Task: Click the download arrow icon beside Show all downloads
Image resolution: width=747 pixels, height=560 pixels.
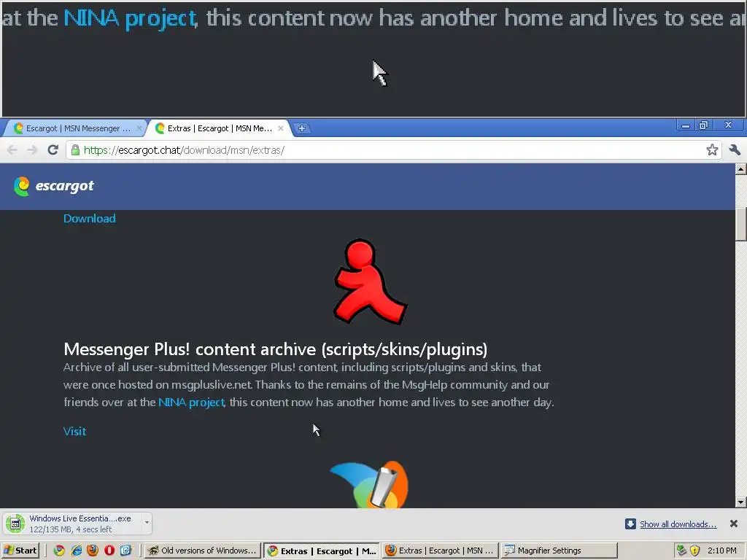Action: [630, 524]
